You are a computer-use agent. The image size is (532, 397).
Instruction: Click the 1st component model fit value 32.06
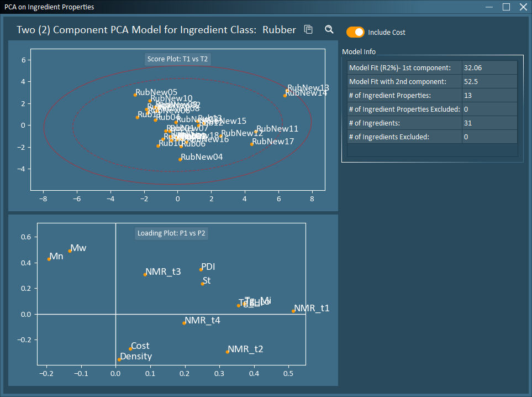489,67
